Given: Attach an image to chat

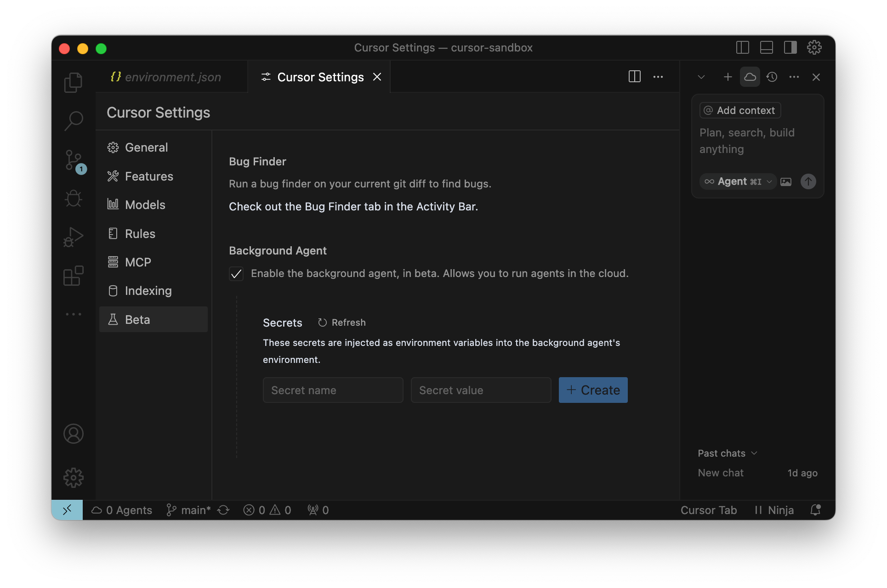Looking at the screenshot, I should click(786, 181).
